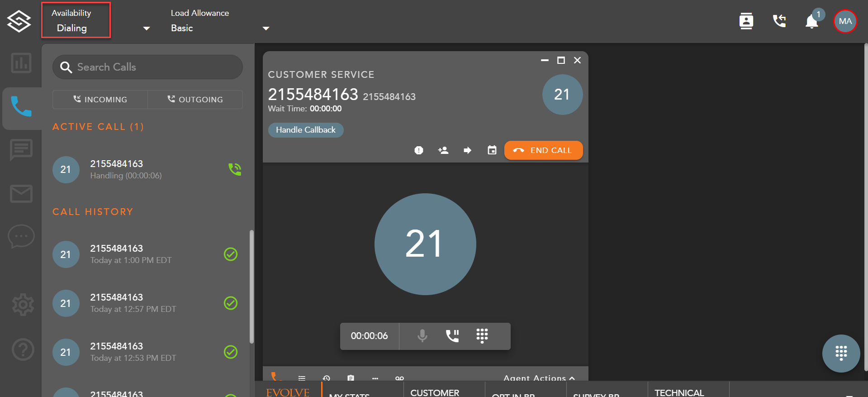
Task: Transfer the call with arrow icon
Action: coord(468,150)
